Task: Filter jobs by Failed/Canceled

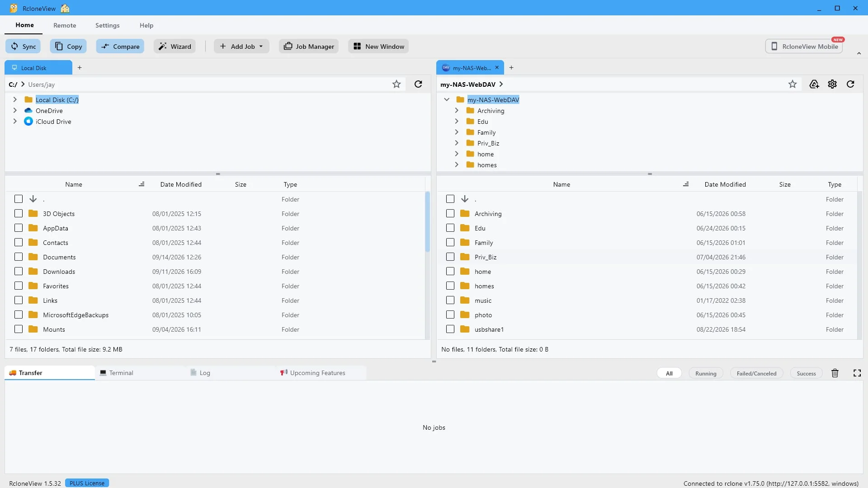Action: (756, 373)
